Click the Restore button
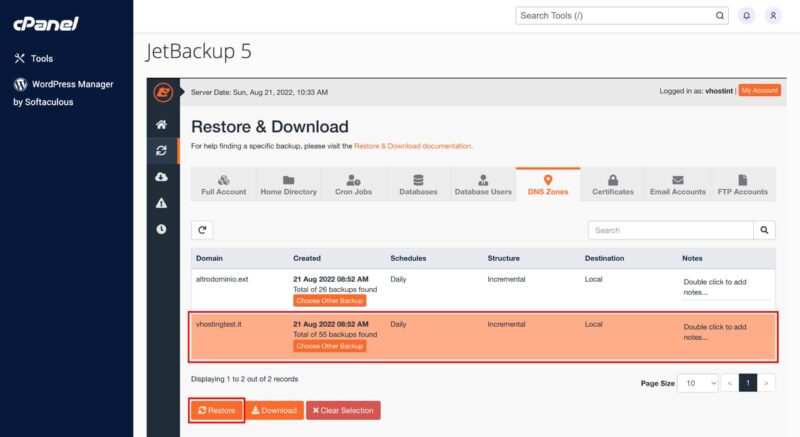Image resolution: width=800 pixels, height=437 pixels. 216,410
